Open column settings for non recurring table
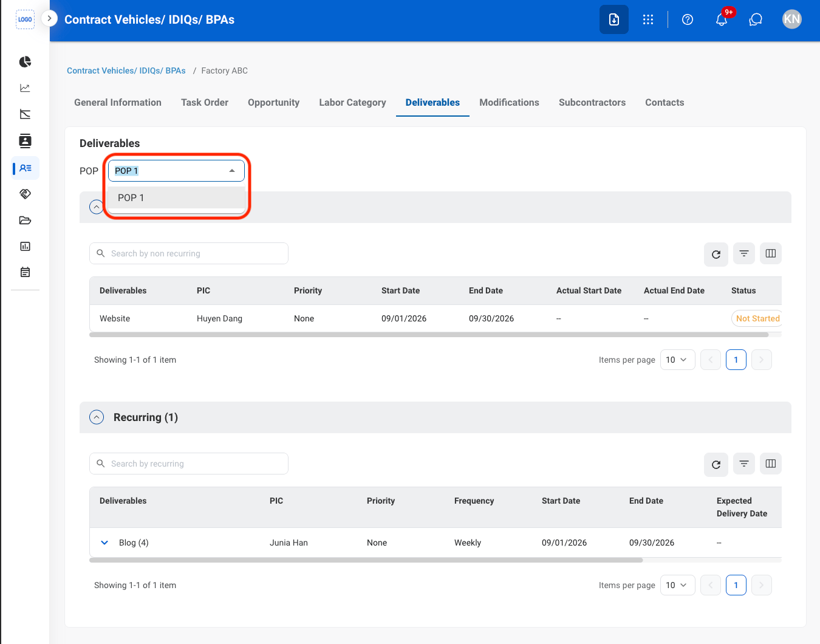Viewport: 820px width, 644px height. (771, 253)
